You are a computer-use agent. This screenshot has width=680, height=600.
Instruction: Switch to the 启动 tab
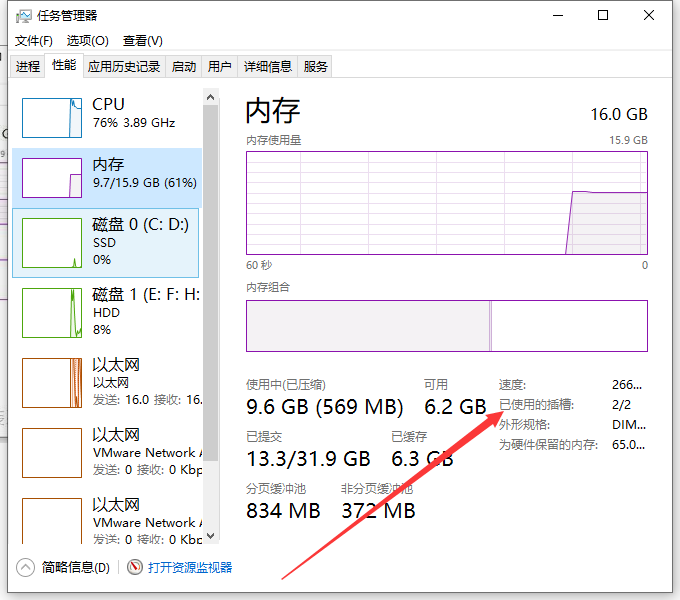(x=184, y=67)
